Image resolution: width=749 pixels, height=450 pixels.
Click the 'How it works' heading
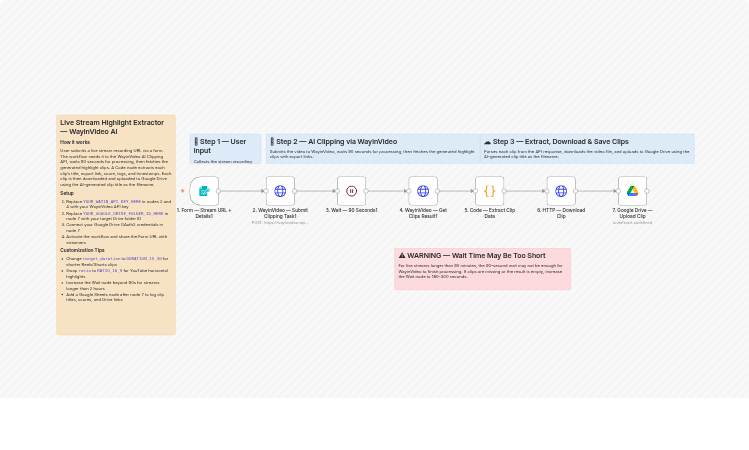[75, 142]
